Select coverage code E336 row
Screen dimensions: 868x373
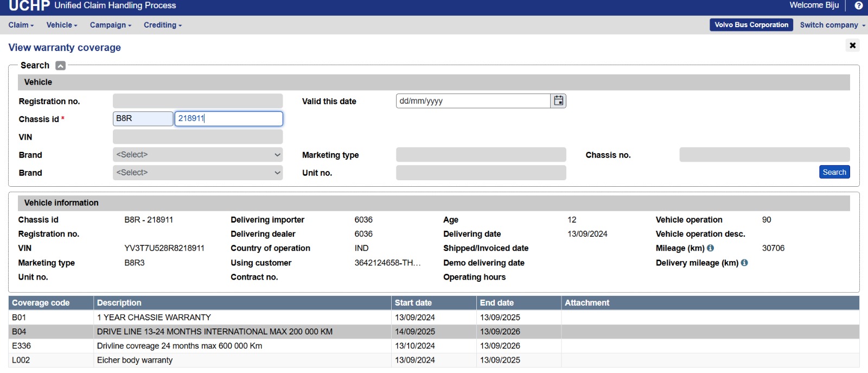pyautogui.click(x=434, y=346)
